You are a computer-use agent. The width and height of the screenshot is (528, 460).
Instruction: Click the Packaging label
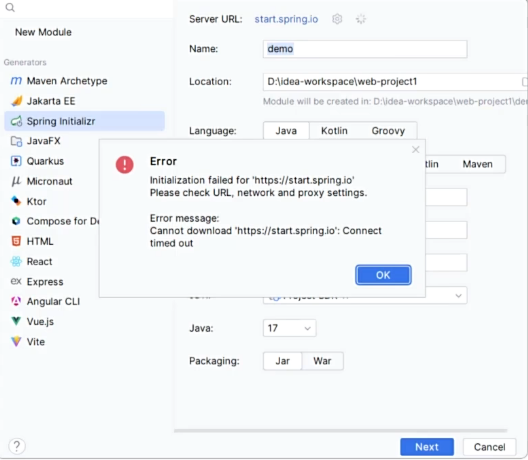coord(214,361)
